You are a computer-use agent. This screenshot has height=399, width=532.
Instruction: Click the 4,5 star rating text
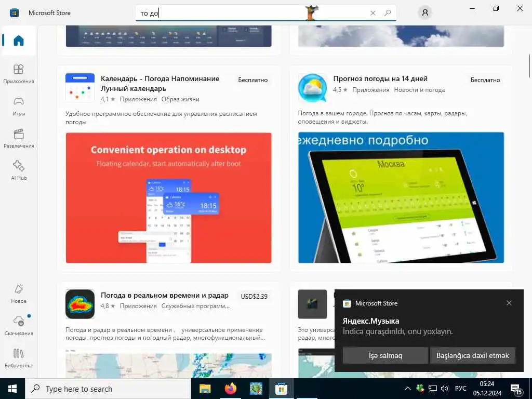click(340, 90)
